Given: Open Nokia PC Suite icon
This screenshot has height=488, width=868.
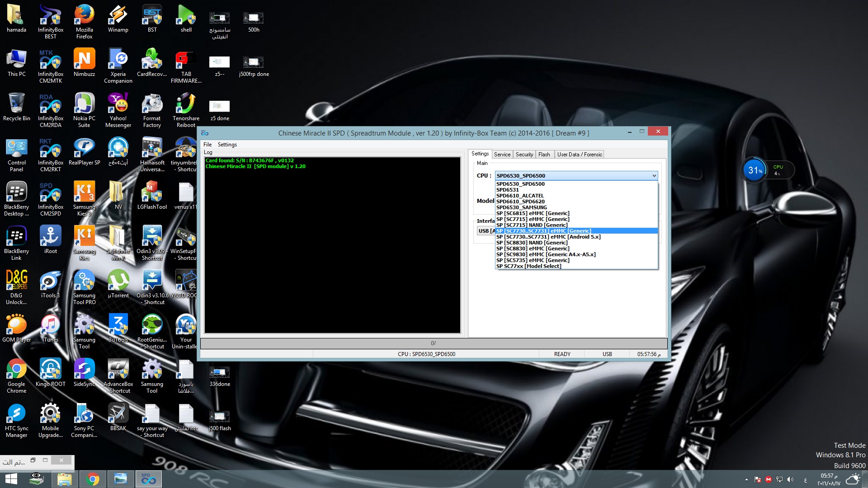Looking at the screenshot, I should (x=85, y=110).
